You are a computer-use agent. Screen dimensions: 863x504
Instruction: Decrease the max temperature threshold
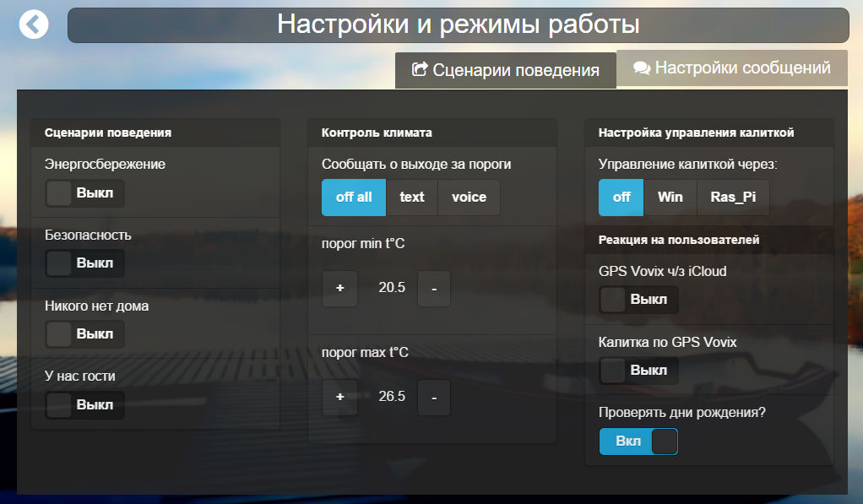coord(434,398)
